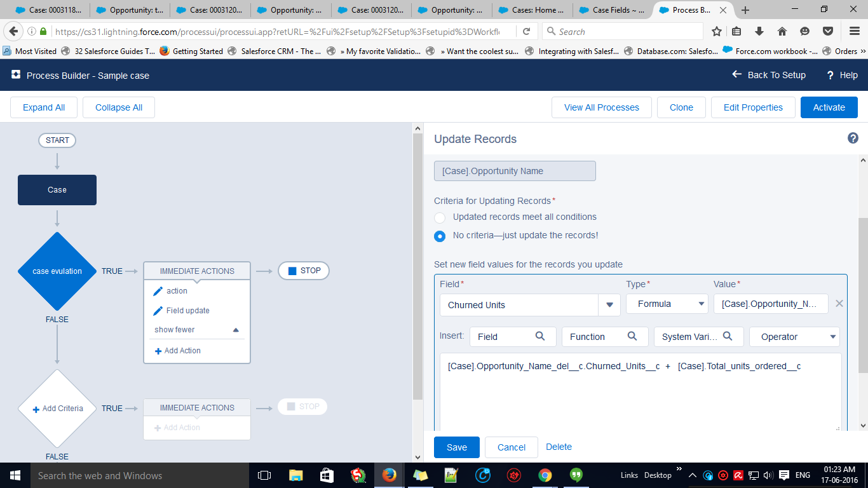Open Hangouts from the taskbar
Screen dimensions: 868x488
coord(576,475)
